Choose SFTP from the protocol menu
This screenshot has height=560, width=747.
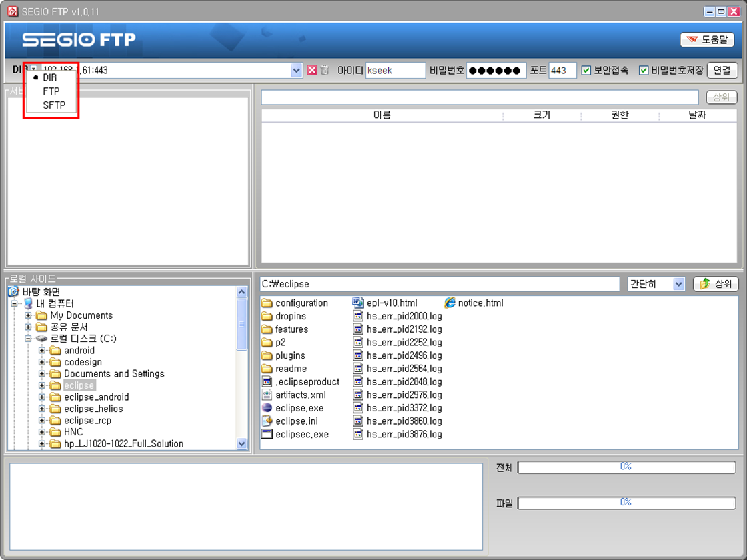(54, 105)
